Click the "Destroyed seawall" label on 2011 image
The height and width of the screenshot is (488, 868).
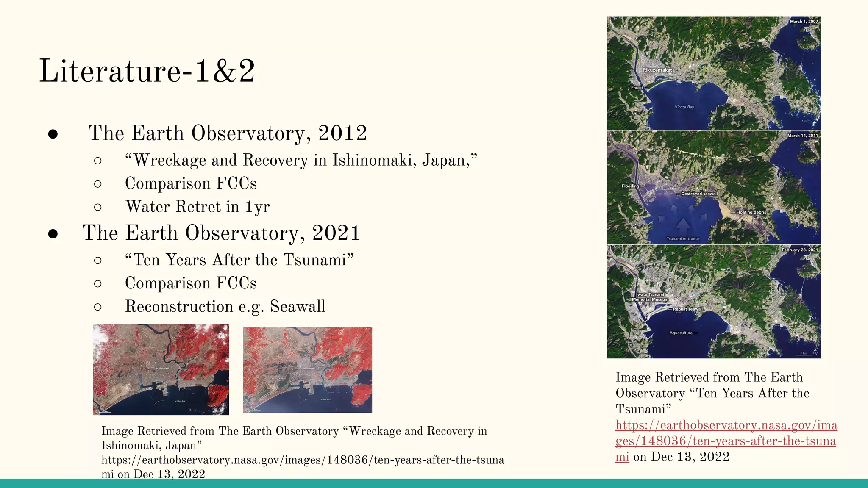pos(699,194)
